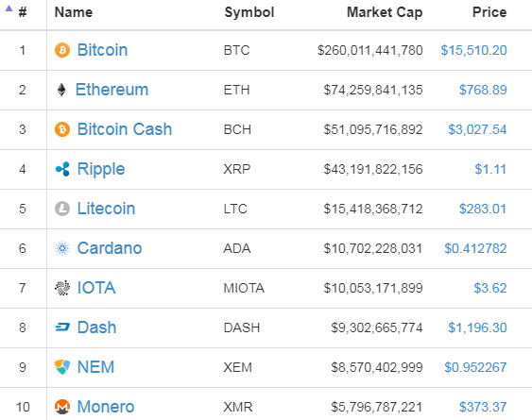Click the IOTA logo icon
The height and width of the screenshot is (420, 532).
click(62, 288)
